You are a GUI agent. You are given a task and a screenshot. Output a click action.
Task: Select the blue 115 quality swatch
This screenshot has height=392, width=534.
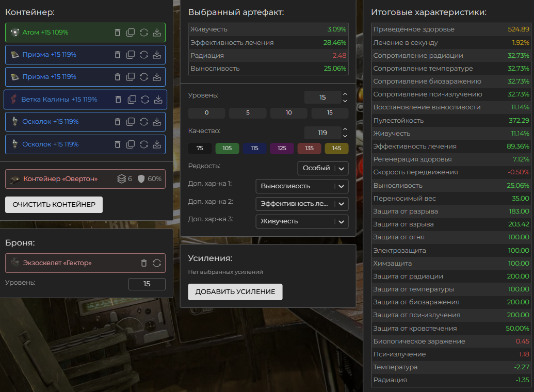pos(254,148)
